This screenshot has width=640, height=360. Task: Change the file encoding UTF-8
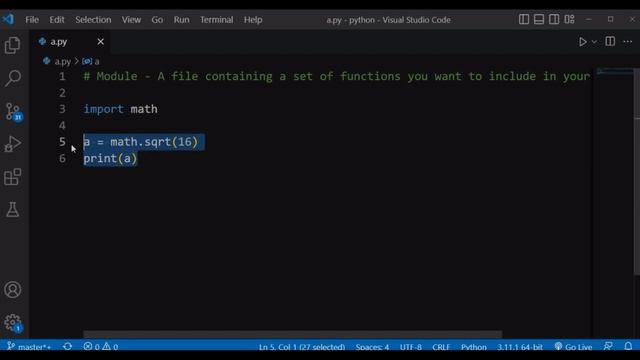[411, 347]
